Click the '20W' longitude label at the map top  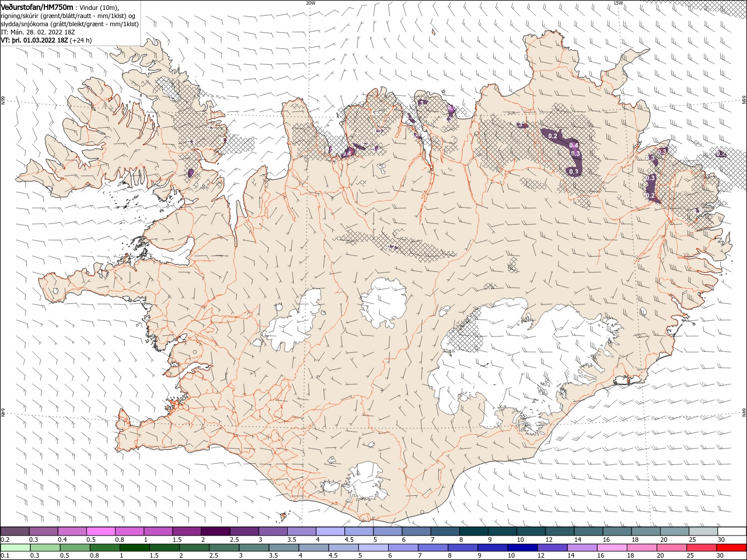pos(310,3)
